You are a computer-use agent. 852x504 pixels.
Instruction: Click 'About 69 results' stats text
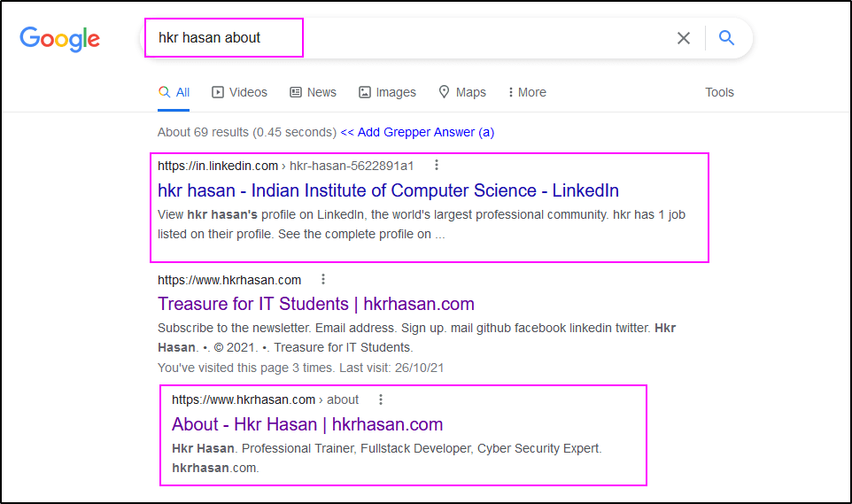[247, 132]
